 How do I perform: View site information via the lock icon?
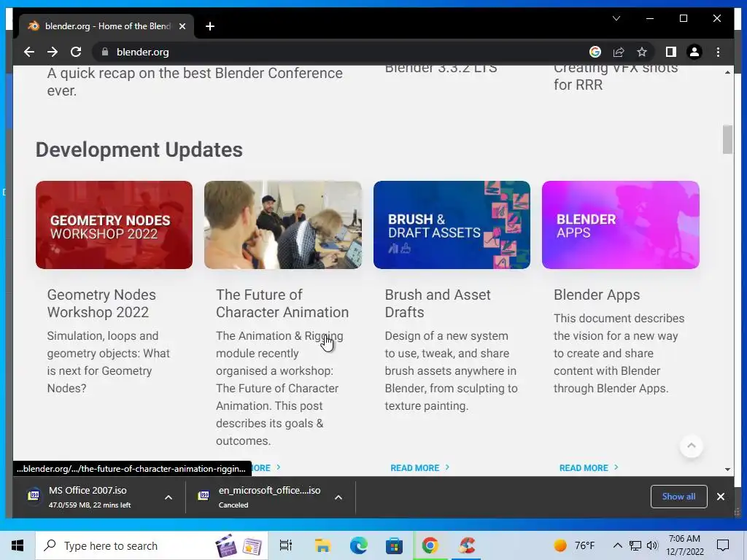(x=105, y=52)
